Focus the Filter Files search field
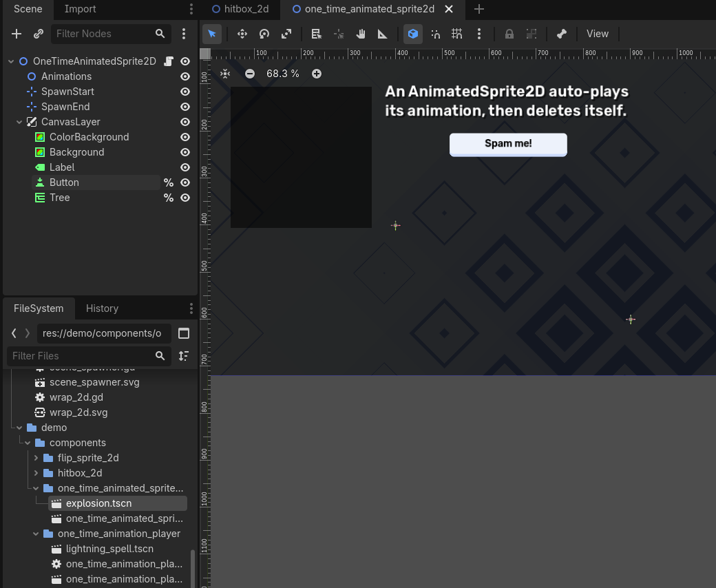The width and height of the screenshot is (716, 588). pos(89,356)
